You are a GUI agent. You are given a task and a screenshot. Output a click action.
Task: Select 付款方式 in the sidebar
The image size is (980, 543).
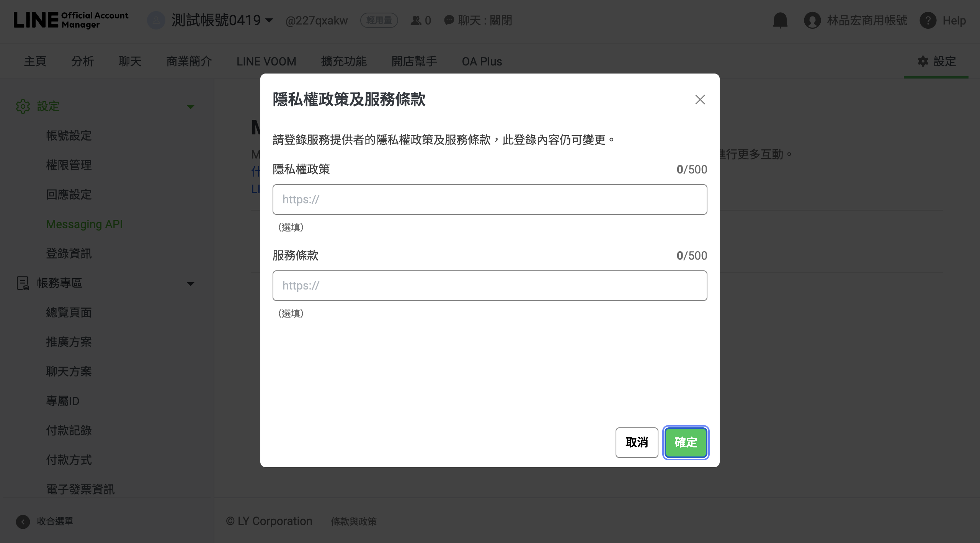point(69,460)
